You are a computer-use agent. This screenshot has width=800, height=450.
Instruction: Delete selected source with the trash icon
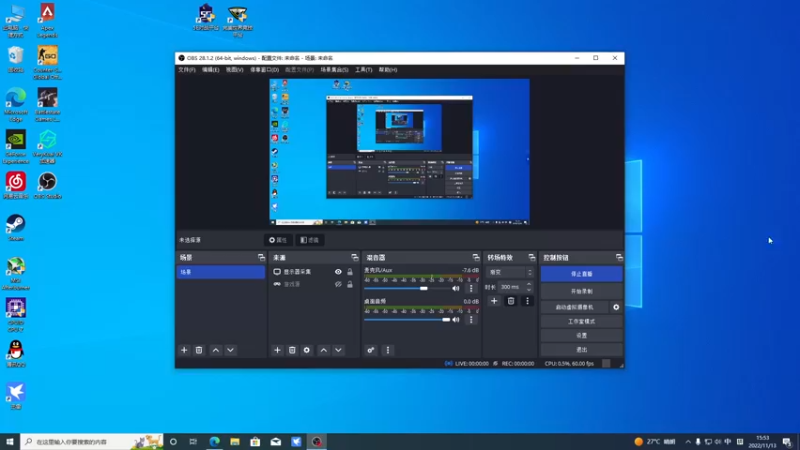click(x=292, y=350)
